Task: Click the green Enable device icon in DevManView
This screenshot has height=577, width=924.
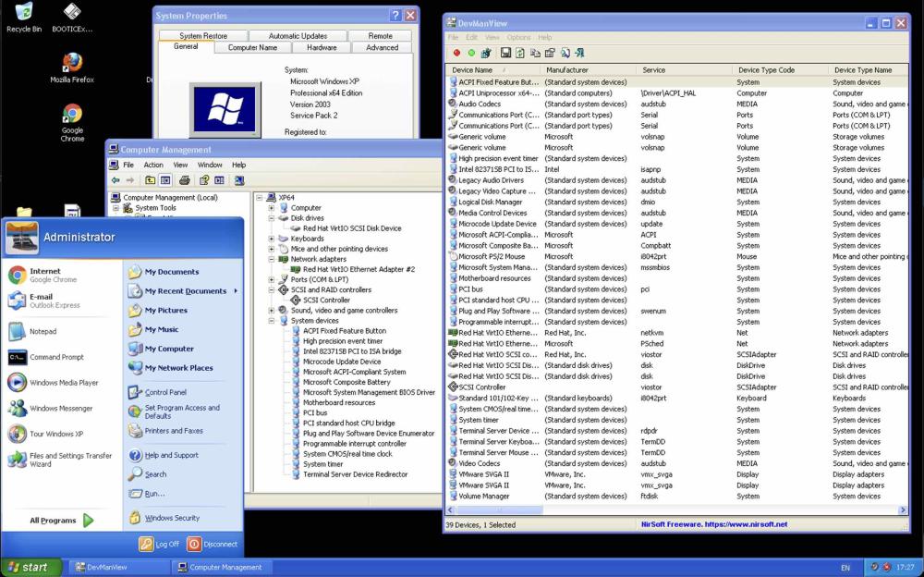Action: click(471, 53)
